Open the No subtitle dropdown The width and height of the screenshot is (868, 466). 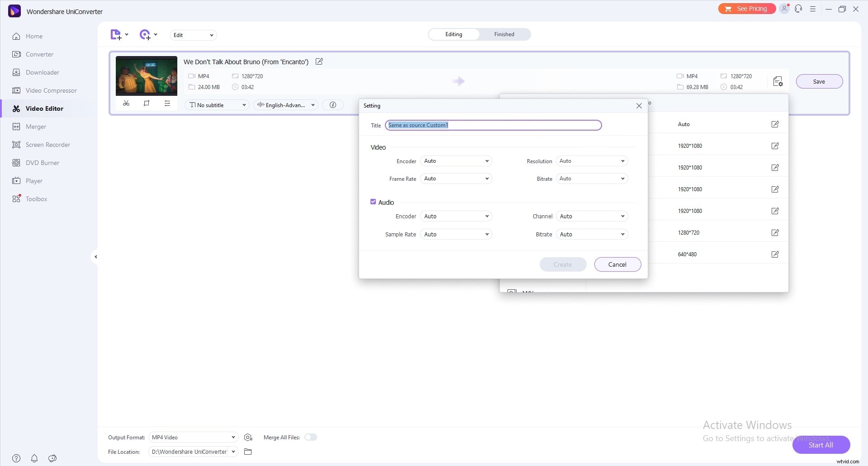[217, 105]
